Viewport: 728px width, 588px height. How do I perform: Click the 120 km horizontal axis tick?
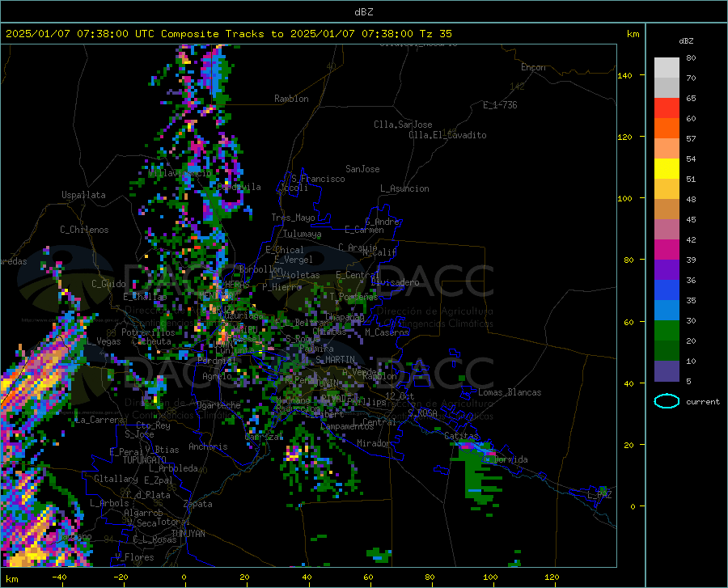(x=552, y=577)
